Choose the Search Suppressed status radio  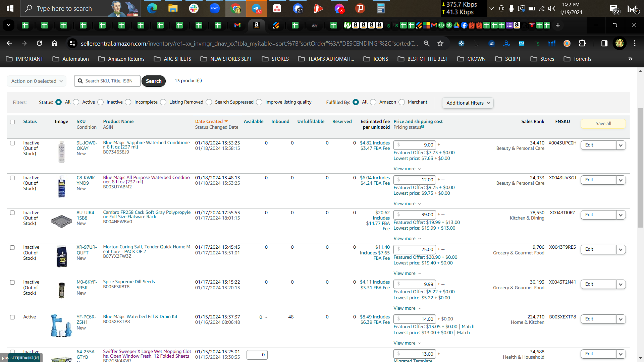point(209,102)
